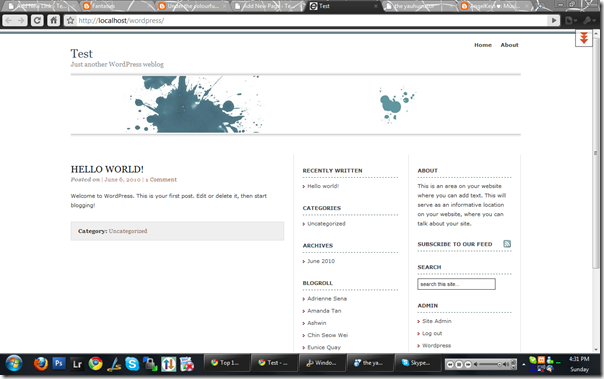Click the 'Subscribe to our feed' heading
The height and width of the screenshot is (379, 604).
coord(455,244)
